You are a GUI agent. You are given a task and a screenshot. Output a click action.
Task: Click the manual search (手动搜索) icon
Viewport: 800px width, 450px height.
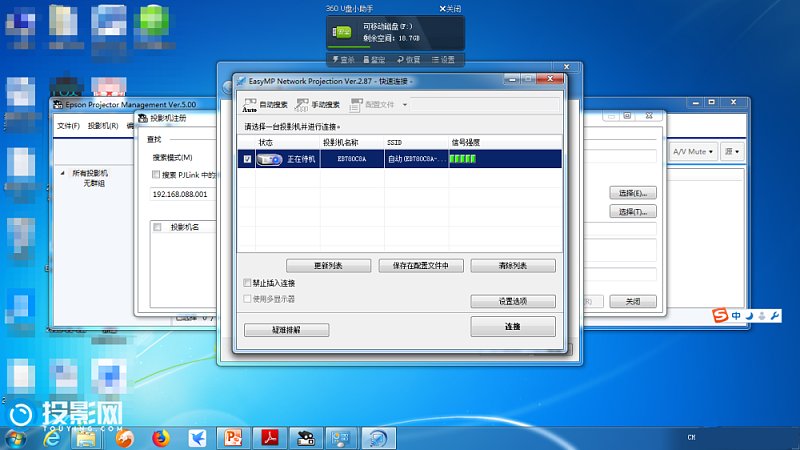click(x=302, y=104)
